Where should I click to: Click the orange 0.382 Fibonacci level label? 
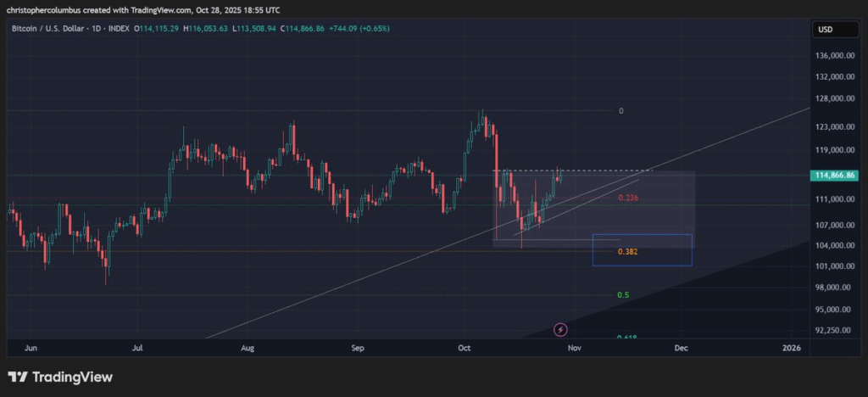click(x=627, y=252)
